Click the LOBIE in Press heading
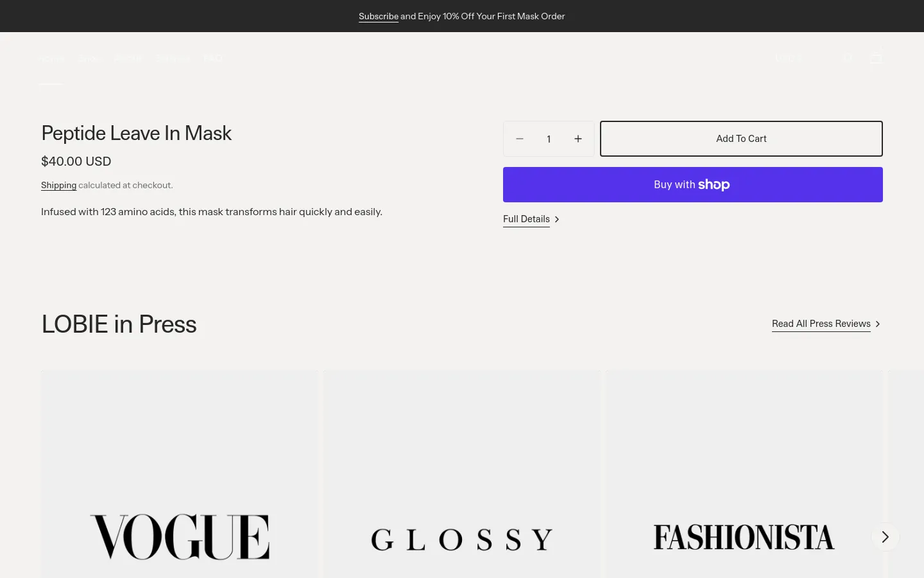The width and height of the screenshot is (924, 578). [119, 324]
